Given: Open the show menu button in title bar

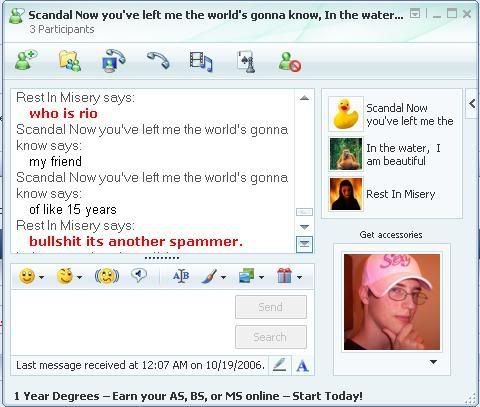Looking at the screenshot, I should pos(415,14).
